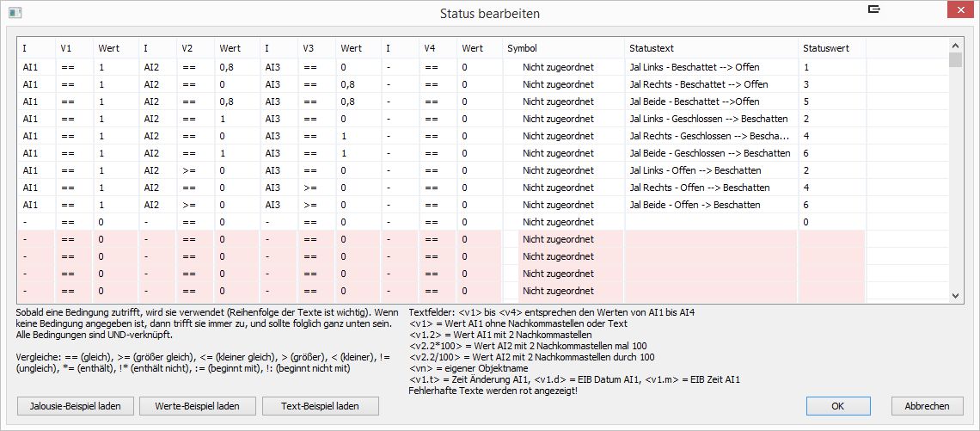The image size is (980, 431).
Task: Cancel with the Abbrechen button
Action: point(927,406)
